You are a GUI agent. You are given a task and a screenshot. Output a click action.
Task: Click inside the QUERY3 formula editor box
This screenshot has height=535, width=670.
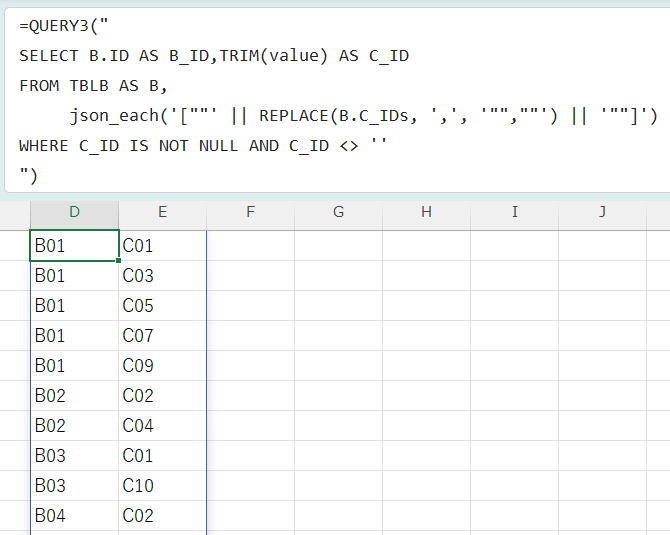(x=335, y=100)
